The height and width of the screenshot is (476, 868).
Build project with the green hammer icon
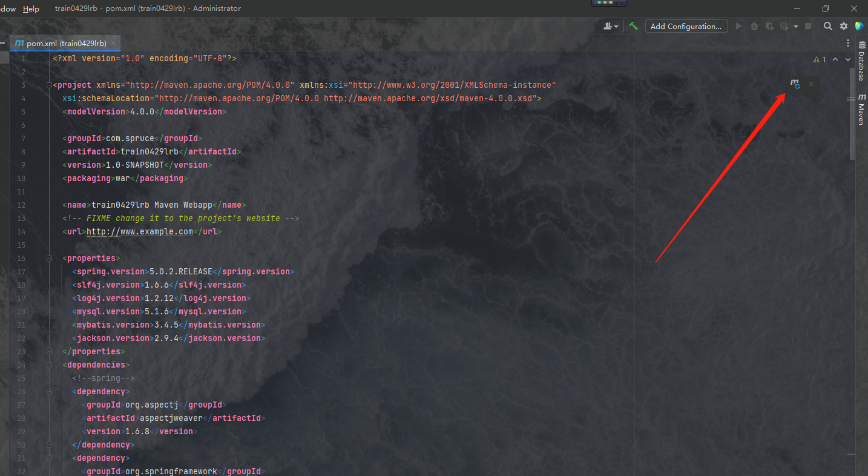pos(633,26)
